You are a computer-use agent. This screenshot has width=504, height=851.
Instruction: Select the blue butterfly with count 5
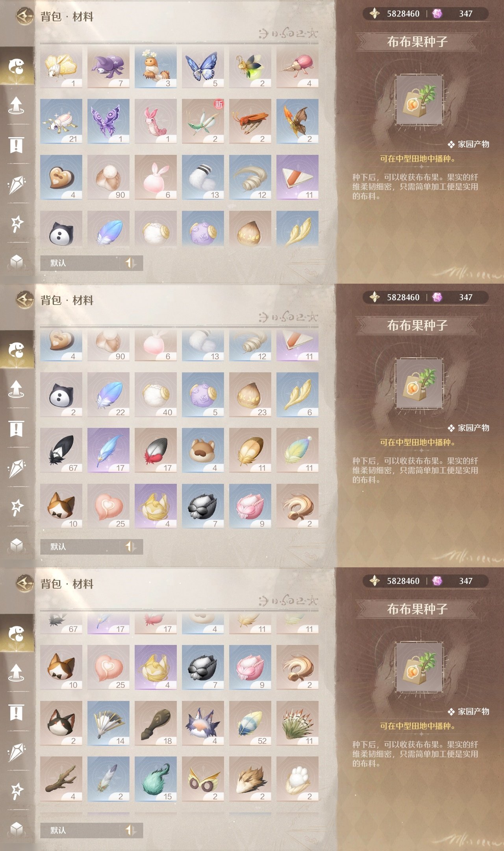pyautogui.click(x=203, y=67)
